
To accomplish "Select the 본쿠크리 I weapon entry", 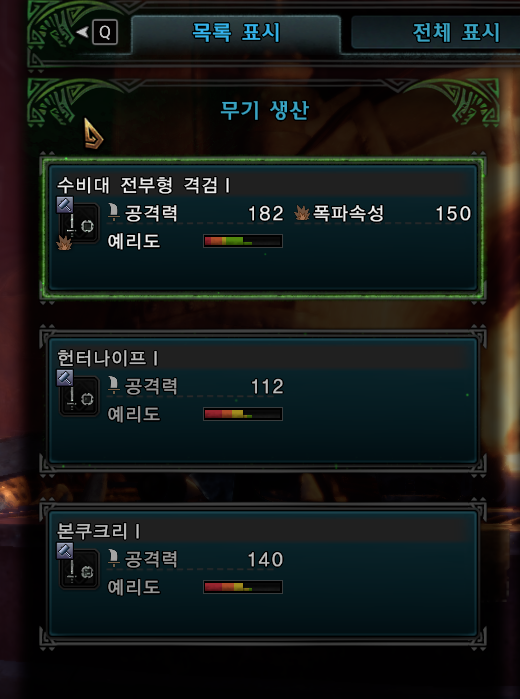I will (x=263, y=573).
